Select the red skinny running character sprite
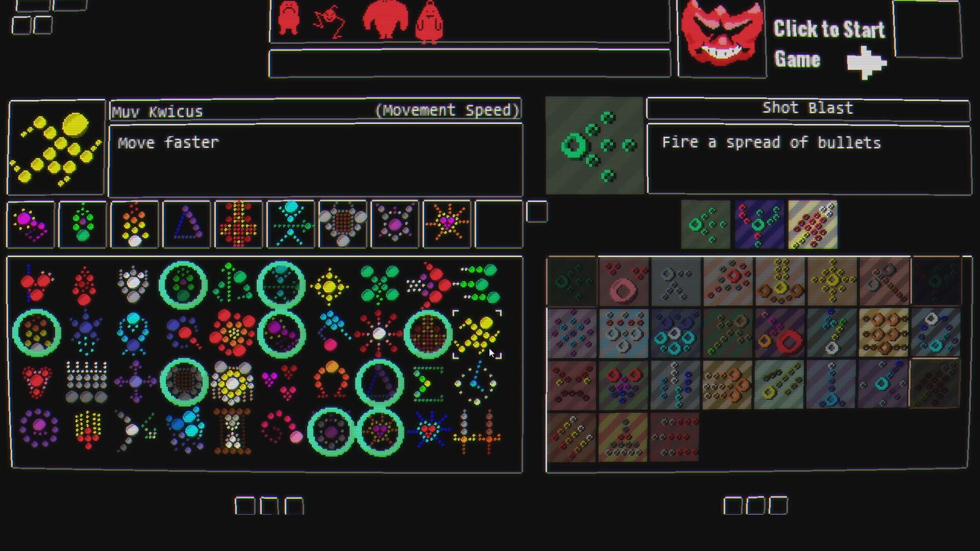The image size is (980, 551). pyautogui.click(x=330, y=21)
